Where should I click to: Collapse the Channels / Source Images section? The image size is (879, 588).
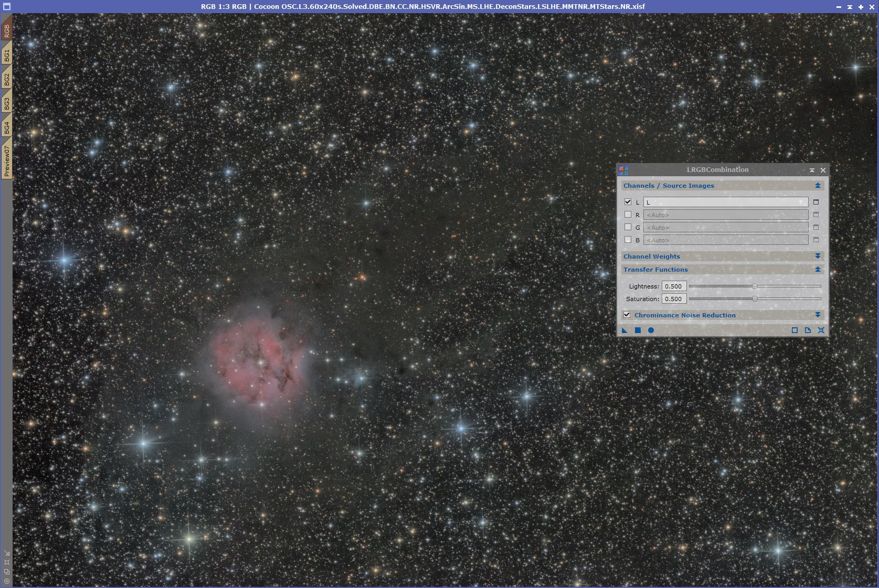tap(817, 186)
